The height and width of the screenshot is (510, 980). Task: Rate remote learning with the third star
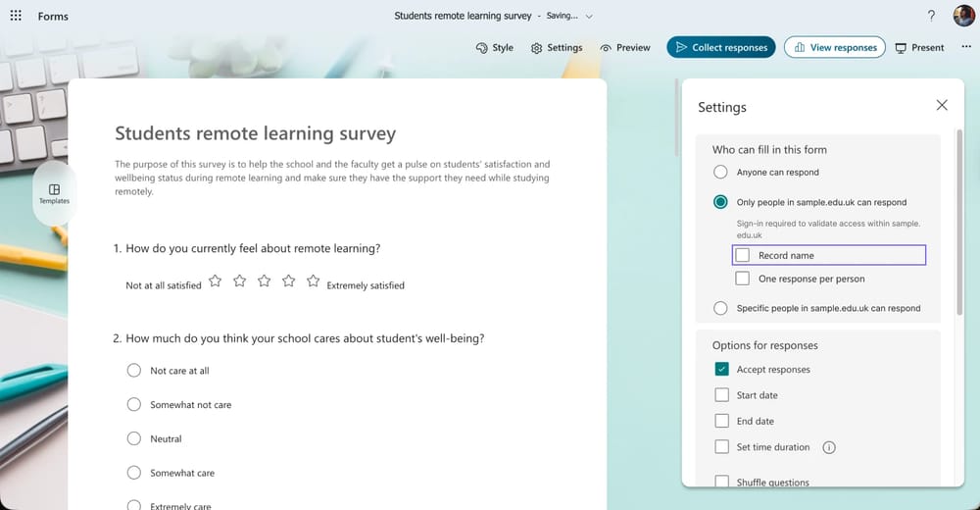click(x=264, y=281)
